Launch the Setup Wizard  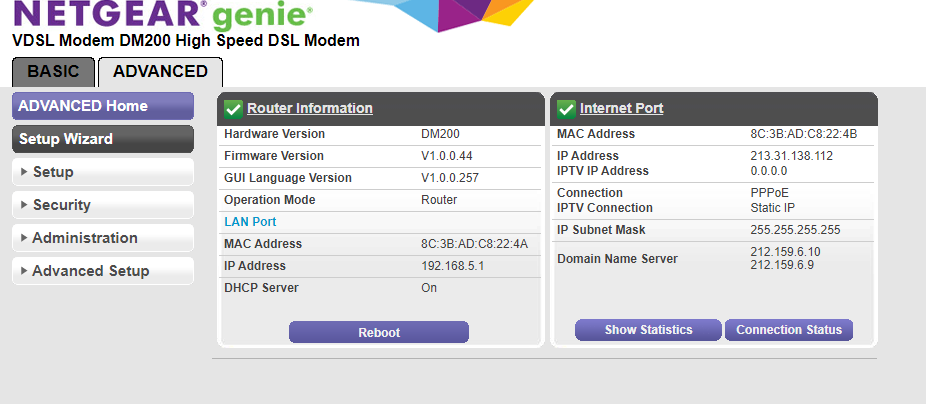click(x=103, y=139)
